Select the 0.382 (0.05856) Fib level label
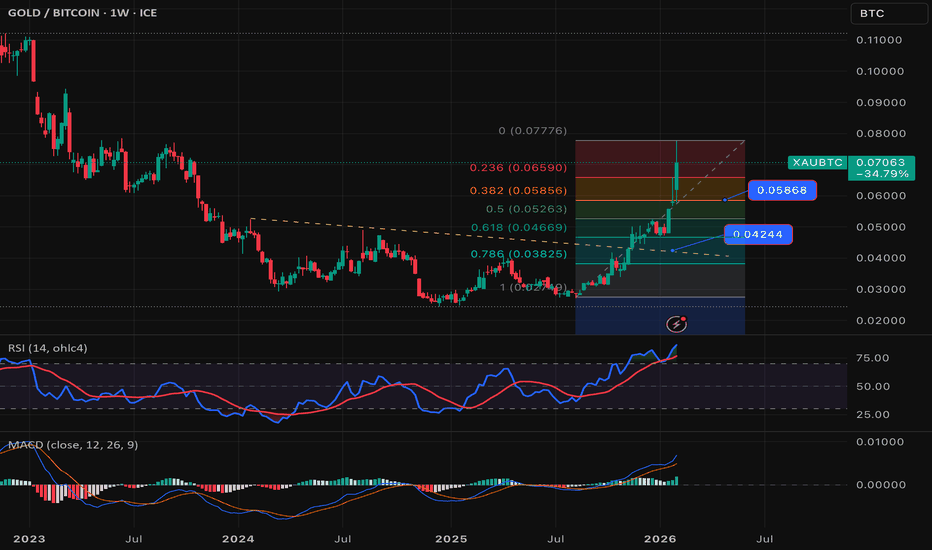The image size is (932, 550). (x=518, y=190)
